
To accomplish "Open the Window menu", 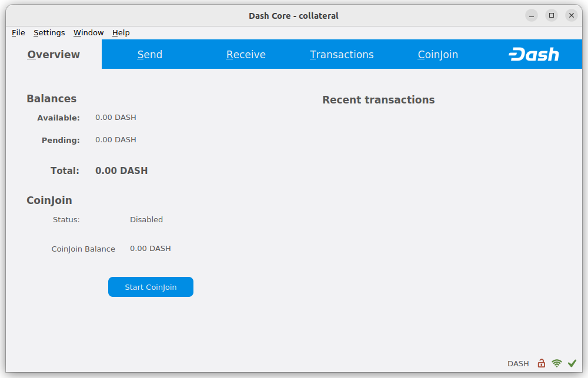I will pos(88,33).
